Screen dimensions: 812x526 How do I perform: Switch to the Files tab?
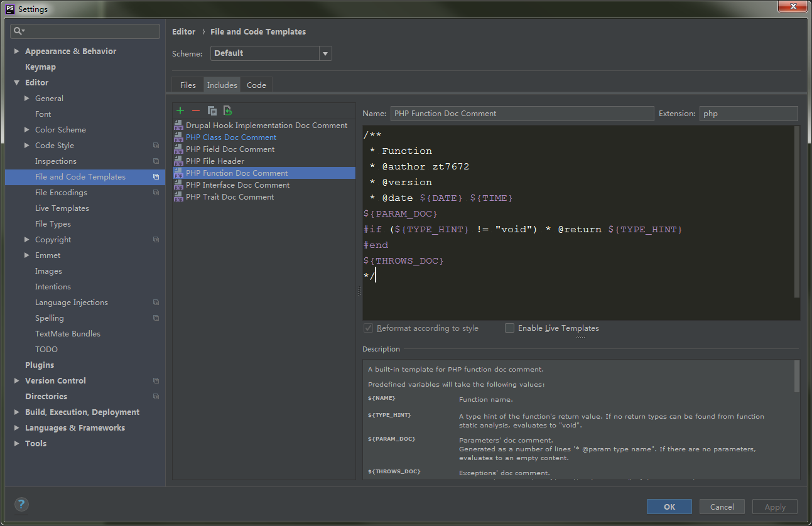(x=188, y=85)
